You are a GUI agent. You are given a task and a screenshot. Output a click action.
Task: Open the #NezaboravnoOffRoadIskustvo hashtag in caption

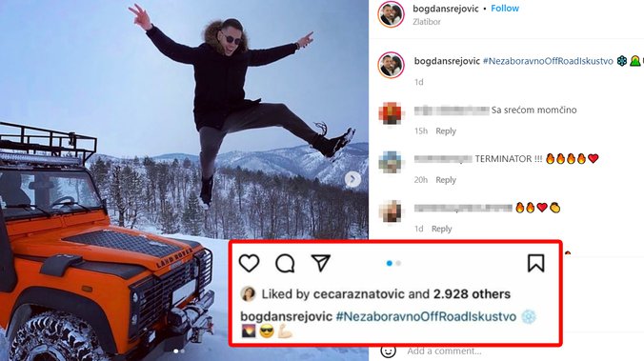pyautogui.click(x=548, y=61)
